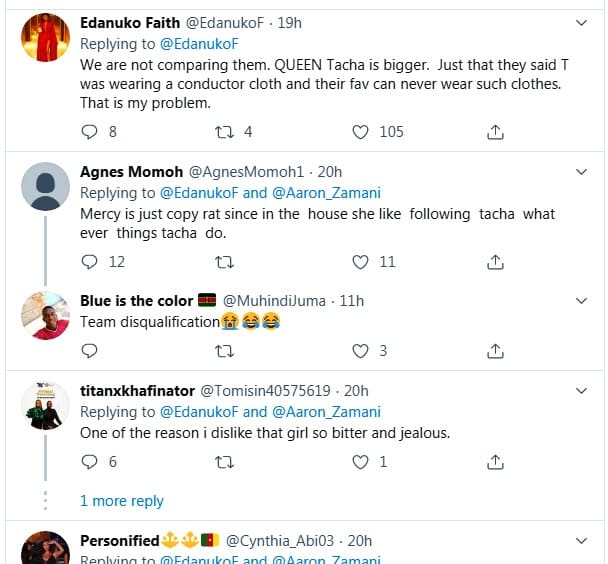This screenshot has width=608, height=564.
Task: Retweet titanxkhafinator's tweet
Action: (x=225, y=462)
